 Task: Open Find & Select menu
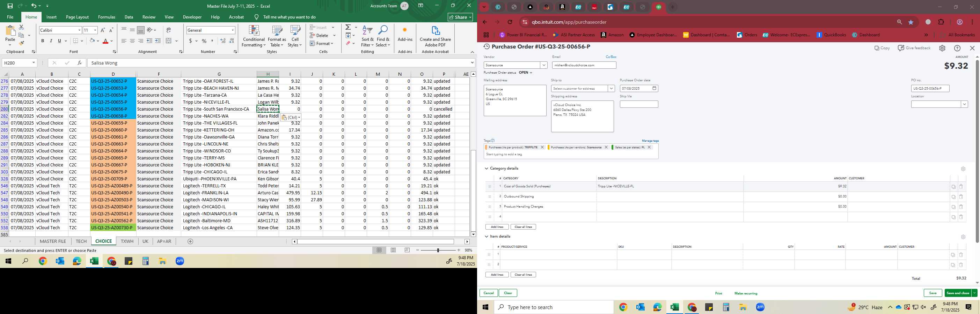tap(383, 37)
